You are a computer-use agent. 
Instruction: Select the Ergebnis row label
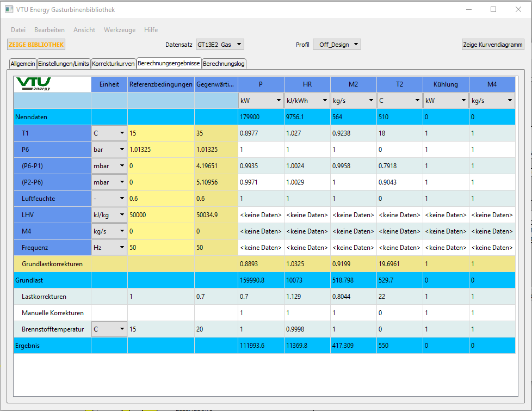coord(52,346)
